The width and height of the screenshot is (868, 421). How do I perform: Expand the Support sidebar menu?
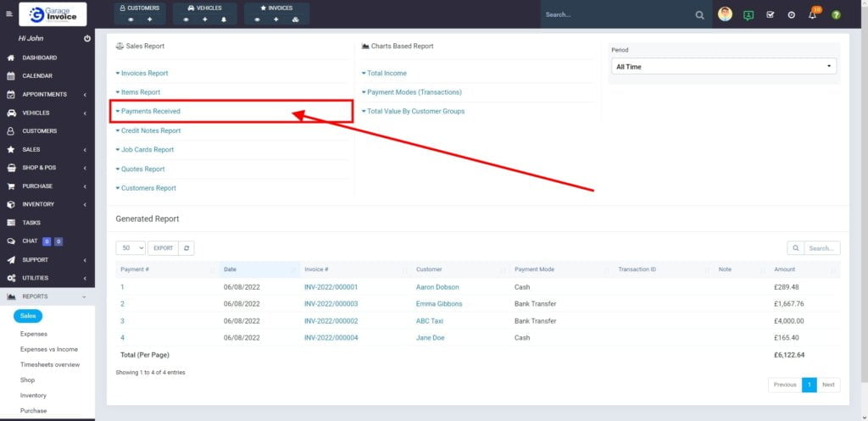[x=47, y=260]
